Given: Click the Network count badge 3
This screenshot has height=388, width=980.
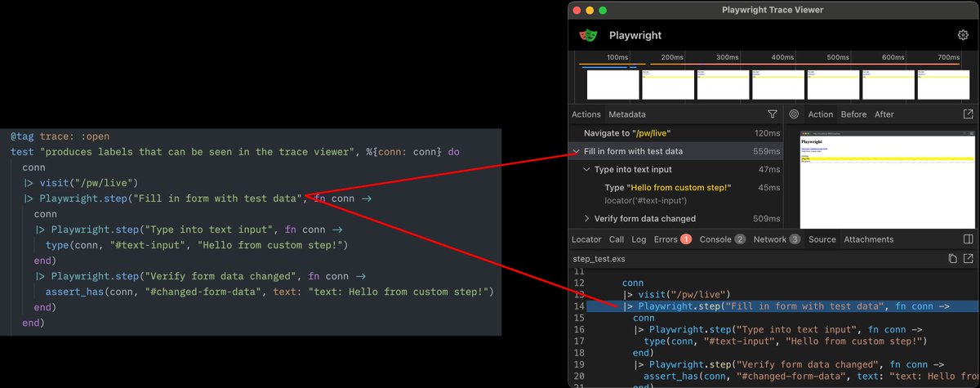Looking at the screenshot, I should (x=794, y=239).
